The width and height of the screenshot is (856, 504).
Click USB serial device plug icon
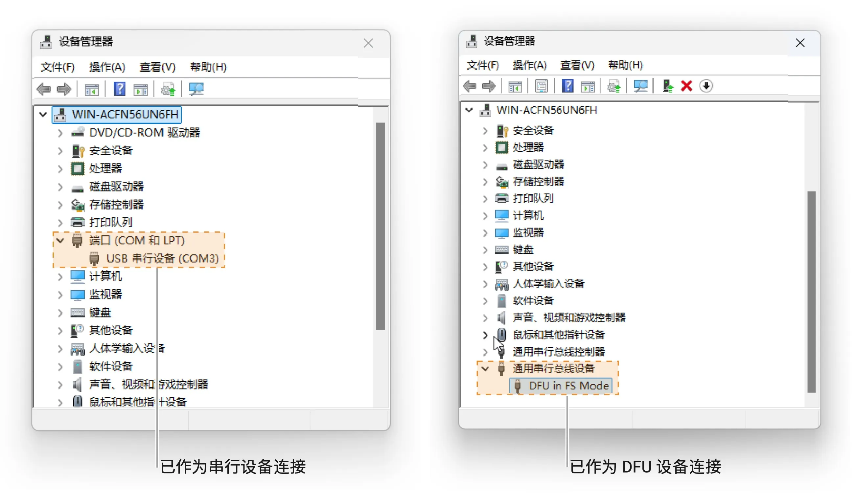tap(94, 259)
